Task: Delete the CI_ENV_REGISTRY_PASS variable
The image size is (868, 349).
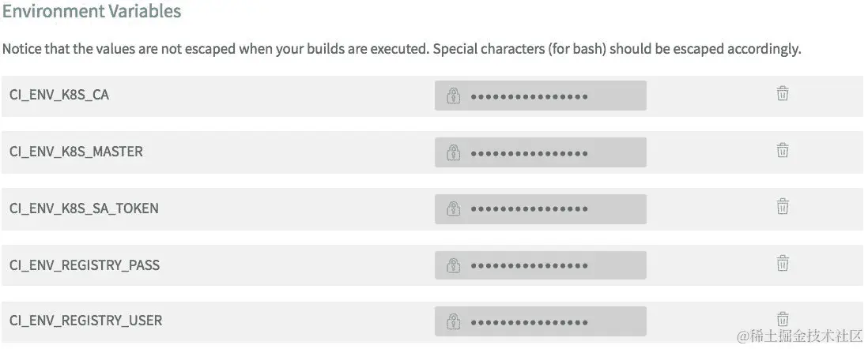Action: tap(782, 264)
